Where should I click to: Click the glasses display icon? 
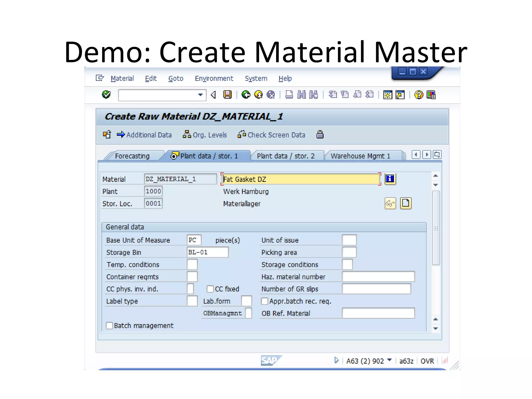(x=390, y=203)
